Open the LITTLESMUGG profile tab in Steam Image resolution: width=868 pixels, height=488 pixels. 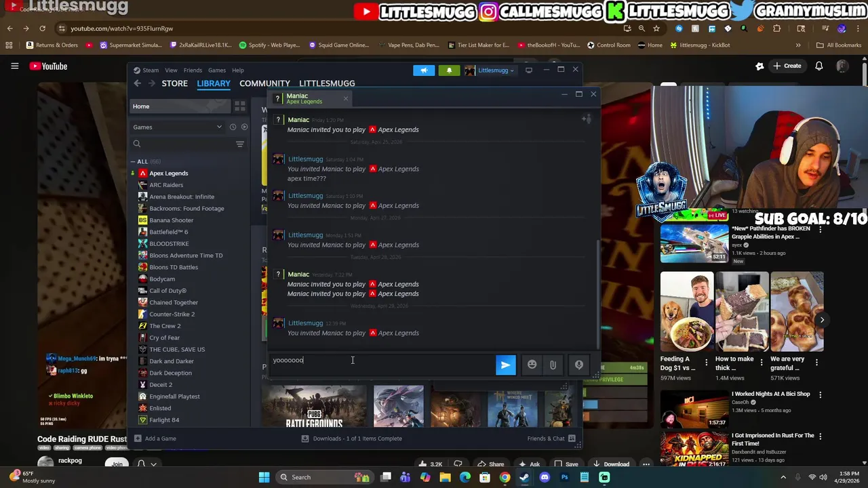(327, 83)
